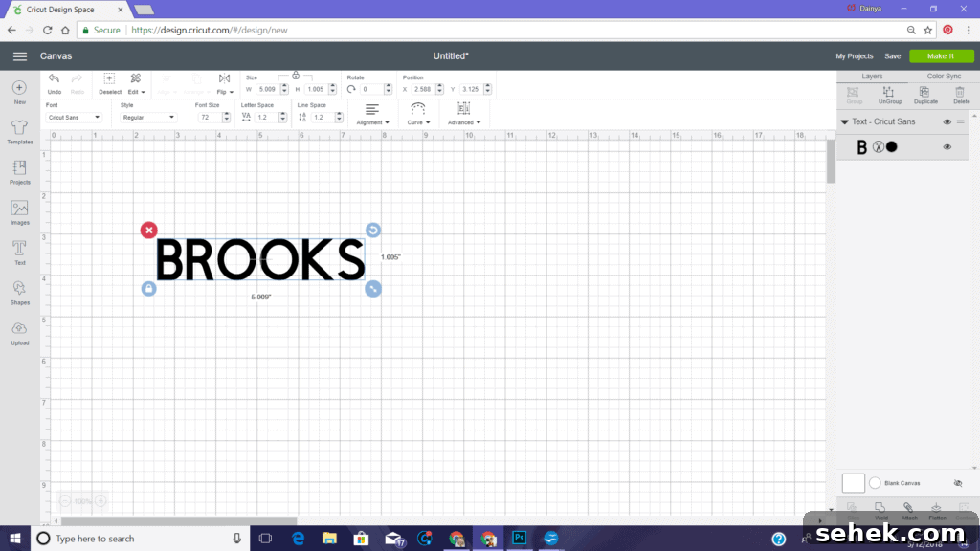Create a New project from sidebar
The height and width of the screenshot is (551, 980).
[19, 92]
